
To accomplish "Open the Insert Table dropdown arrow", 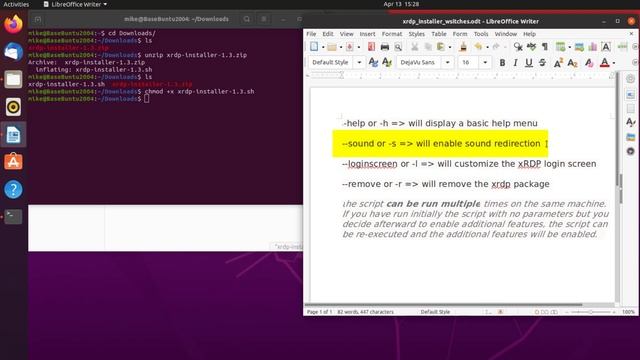I will pyautogui.click(x=569, y=47).
